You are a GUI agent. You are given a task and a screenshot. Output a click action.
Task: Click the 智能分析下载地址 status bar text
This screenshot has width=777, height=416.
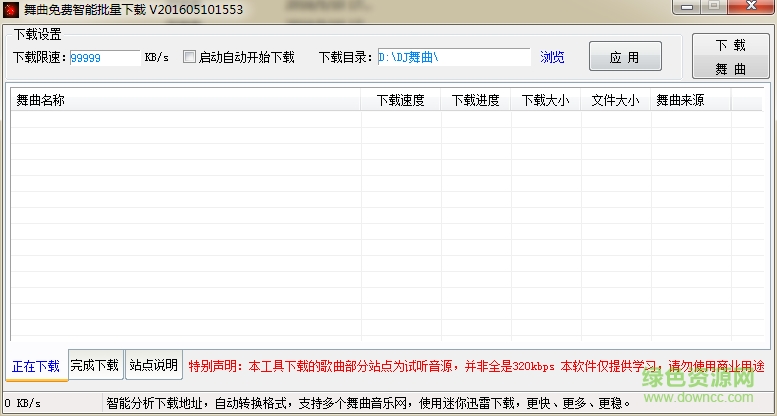click(x=369, y=403)
